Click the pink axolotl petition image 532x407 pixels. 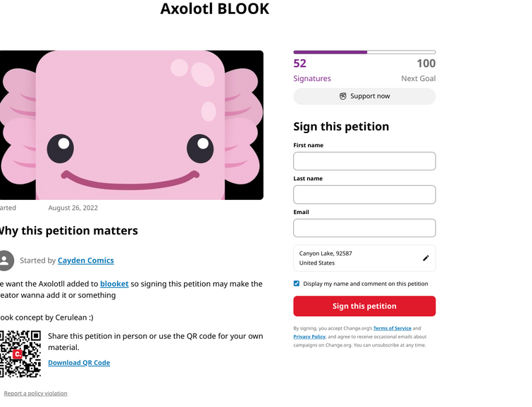point(132,125)
